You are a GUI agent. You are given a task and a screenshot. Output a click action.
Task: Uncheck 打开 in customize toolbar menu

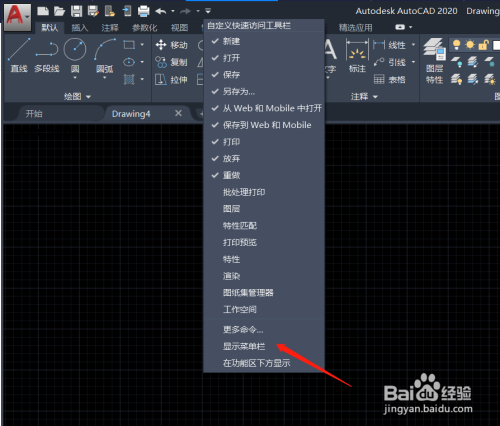coord(264,58)
